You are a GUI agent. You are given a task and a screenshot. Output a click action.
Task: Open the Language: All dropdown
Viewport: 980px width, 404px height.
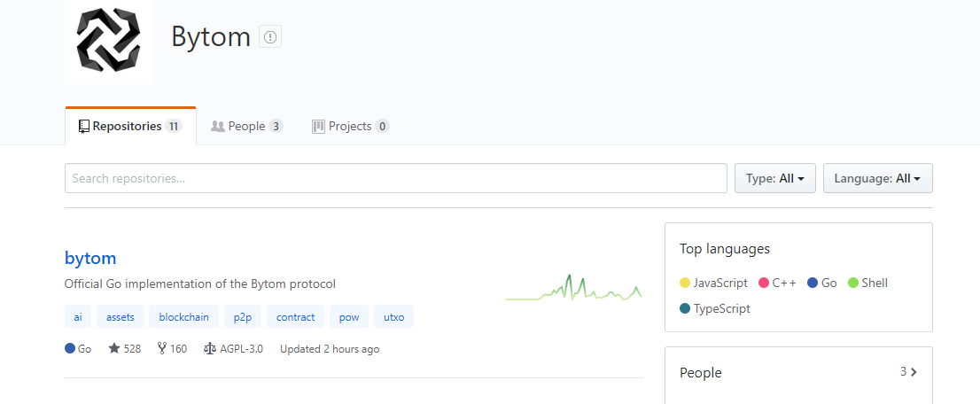coord(877,178)
